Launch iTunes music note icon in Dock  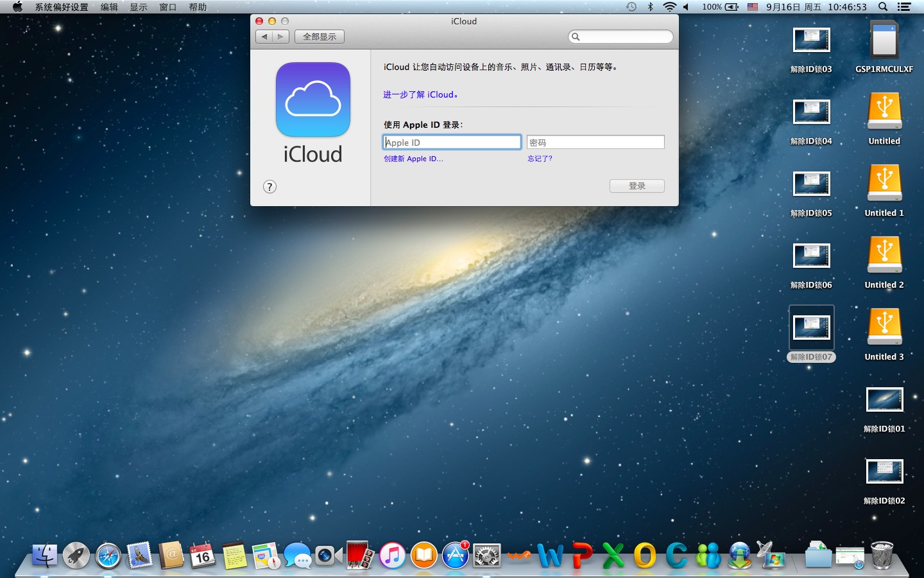click(392, 556)
